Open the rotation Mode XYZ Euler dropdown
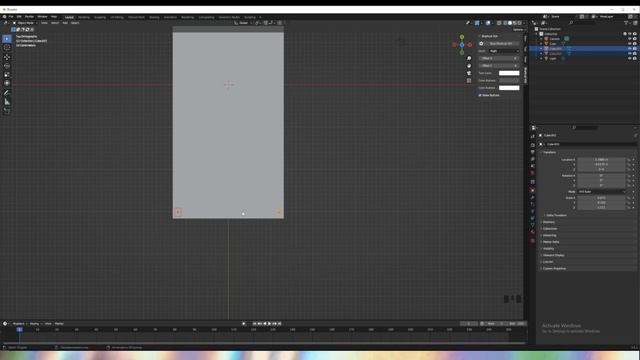Viewport: 640px width, 360px height. click(601, 191)
